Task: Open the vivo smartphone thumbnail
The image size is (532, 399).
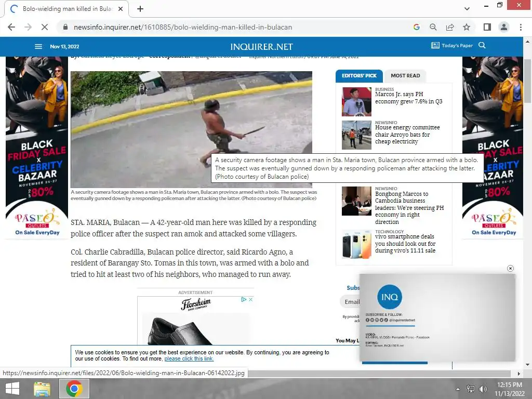Action: point(356,244)
